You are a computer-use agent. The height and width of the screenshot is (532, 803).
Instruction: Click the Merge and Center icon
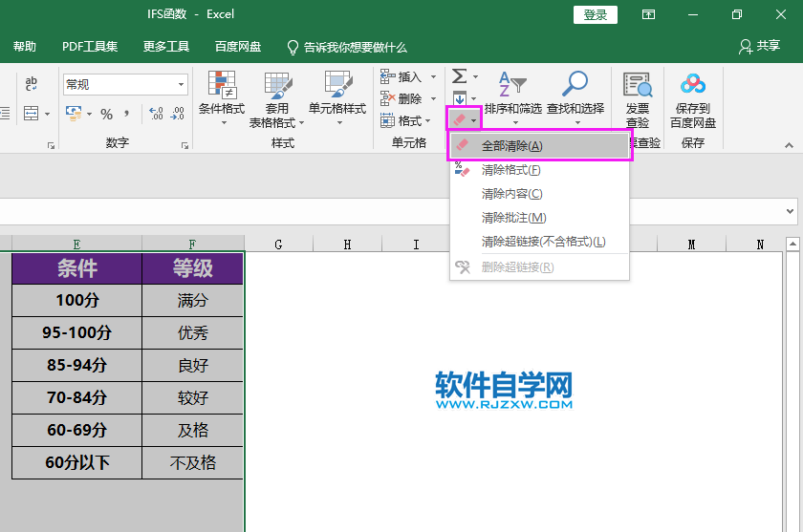point(32,113)
